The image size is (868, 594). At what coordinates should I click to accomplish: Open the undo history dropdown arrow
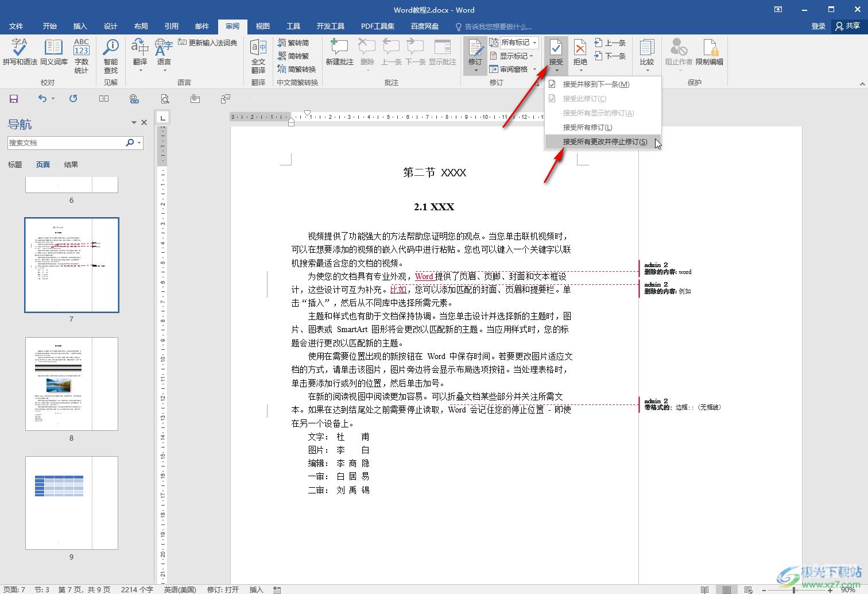53,99
